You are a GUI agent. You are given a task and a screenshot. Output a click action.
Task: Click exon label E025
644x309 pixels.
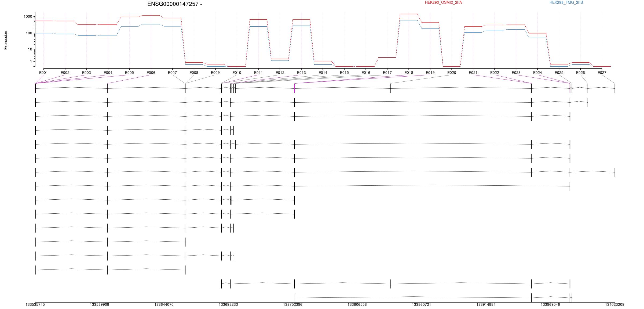point(559,73)
